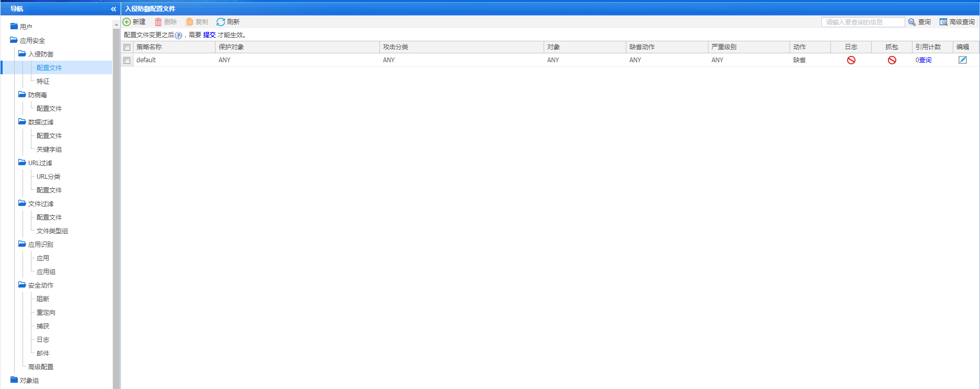Open help icon after 配置文件变更之后

point(178,36)
